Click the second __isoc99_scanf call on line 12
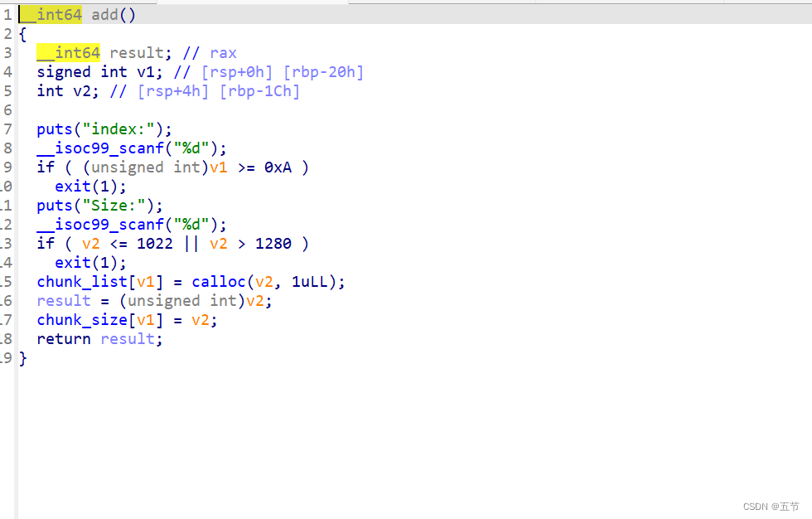This screenshot has height=519, width=812. [100, 225]
